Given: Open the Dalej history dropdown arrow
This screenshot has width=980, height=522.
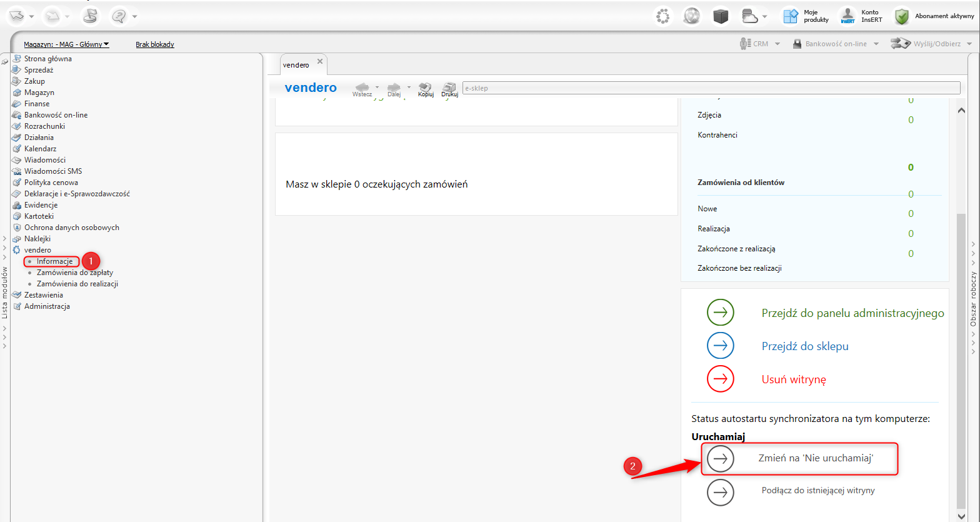Looking at the screenshot, I should pos(409,87).
